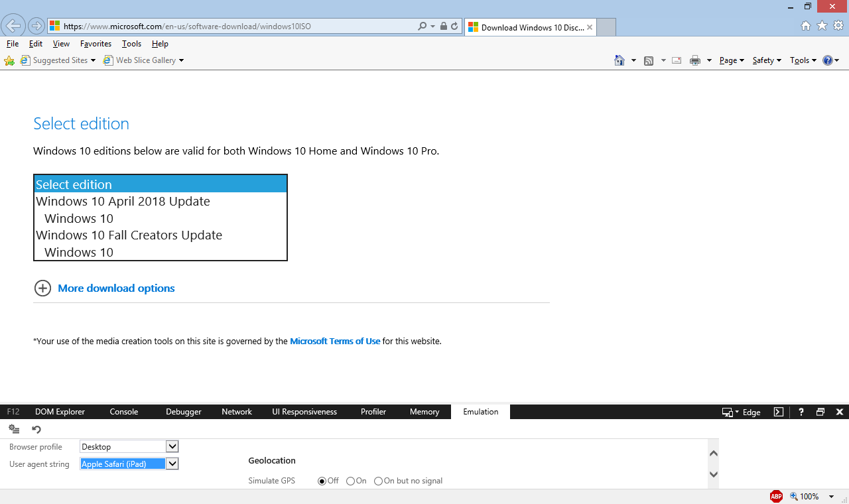Click the security lock icon in address bar
The image size is (849, 504).
tap(443, 27)
